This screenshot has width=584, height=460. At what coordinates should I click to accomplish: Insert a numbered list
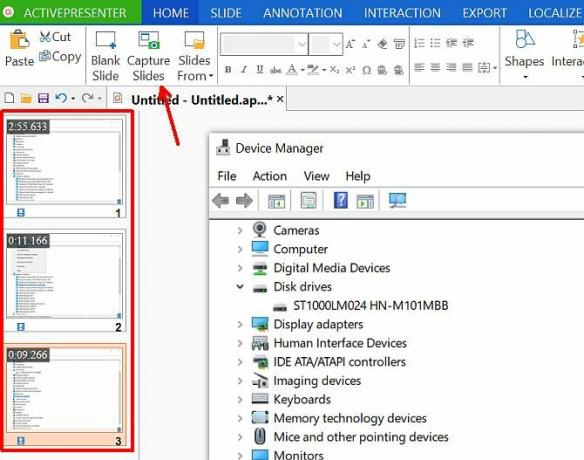[x=419, y=43]
